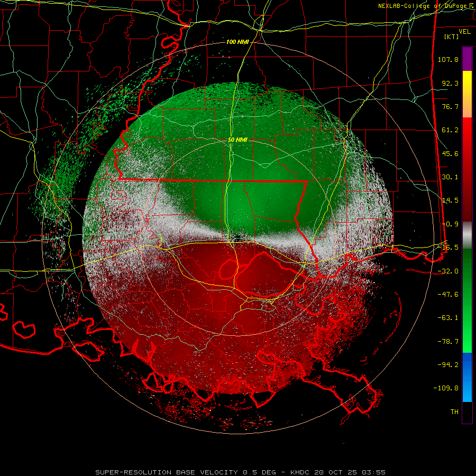Click the -47.6 legend value
476x476 pixels.
[448, 295]
